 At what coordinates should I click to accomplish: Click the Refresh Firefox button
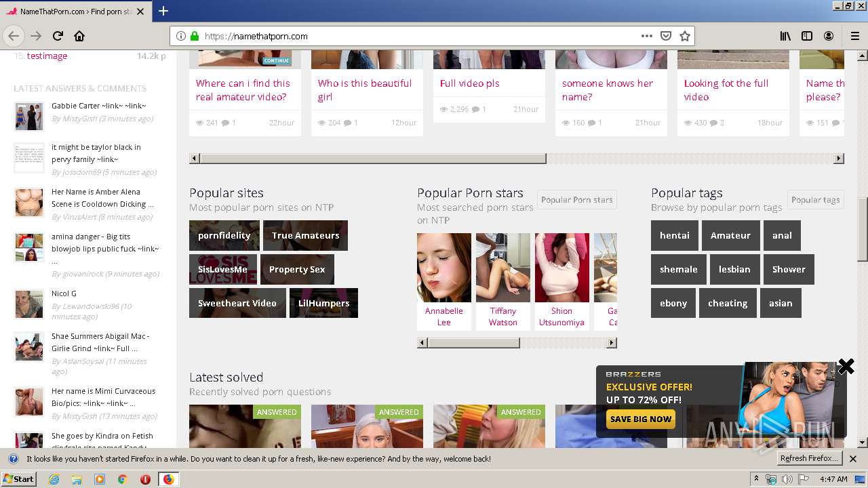click(x=810, y=459)
